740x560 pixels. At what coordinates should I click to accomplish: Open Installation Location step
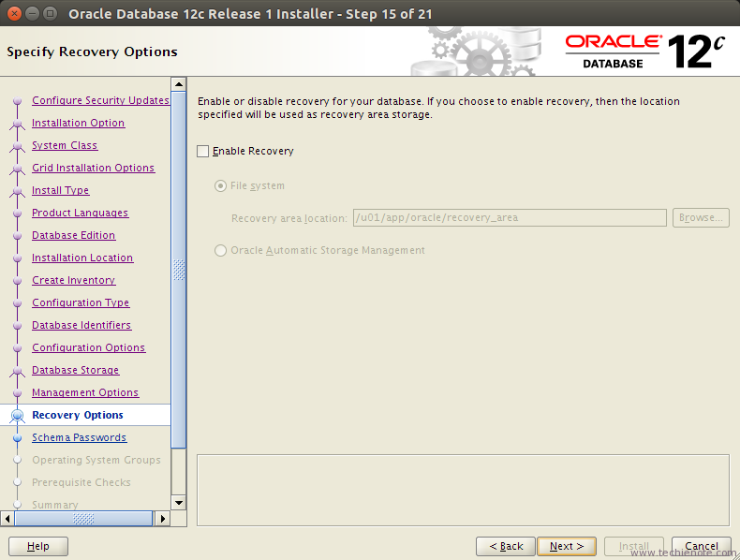[x=82, y=258]
